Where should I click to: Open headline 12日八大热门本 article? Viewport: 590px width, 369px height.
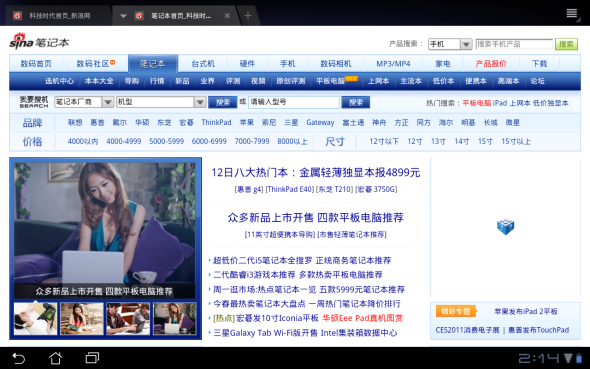(x=316, y=173)
